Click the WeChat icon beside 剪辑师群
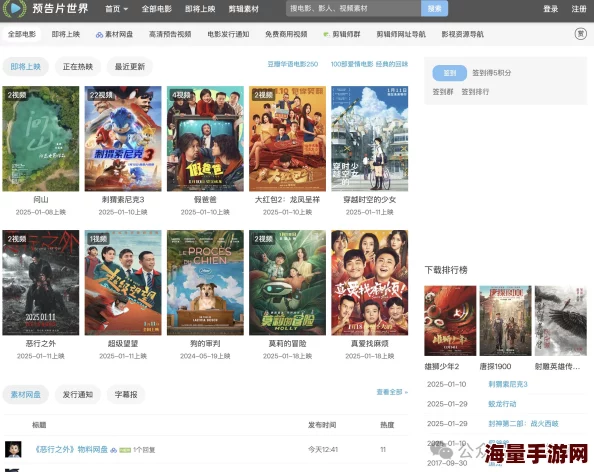Screen dimensions: 594x472 pos(326,34)
